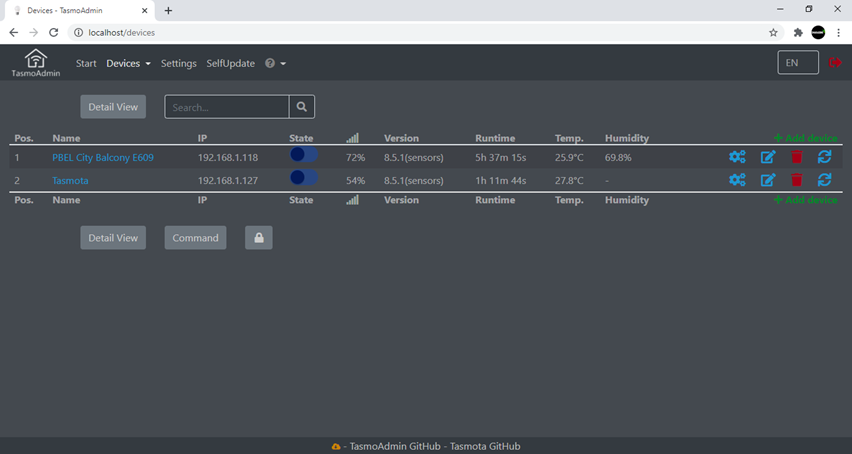Refresh the Tasmota device row

824,180
